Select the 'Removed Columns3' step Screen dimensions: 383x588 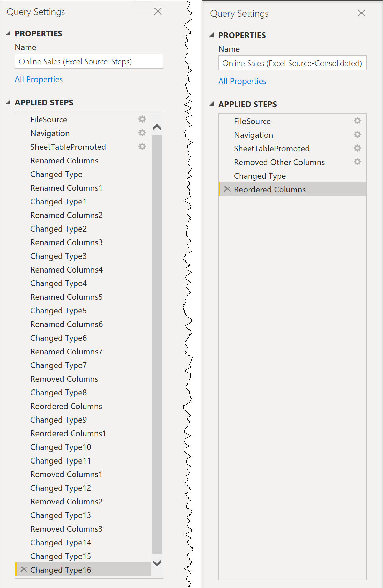(x=83, y=529)
